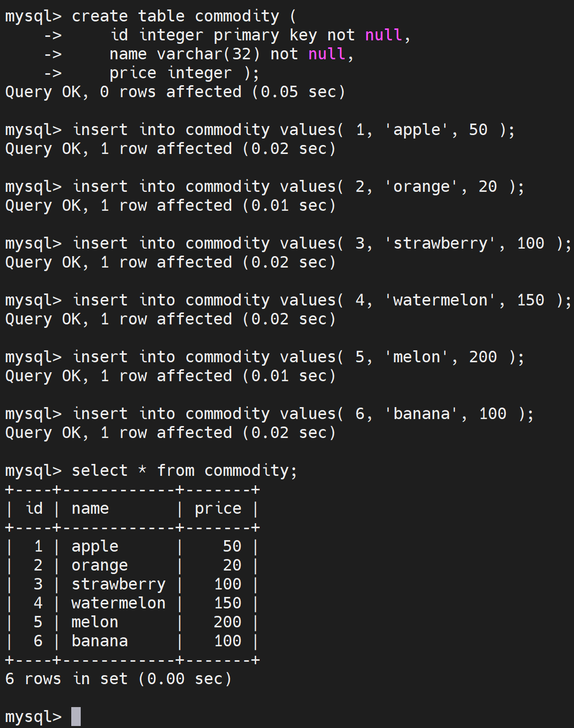Click 'orange' in the second insert statement
The height and width of the screenshot is (728, 574).
[422, 187]
